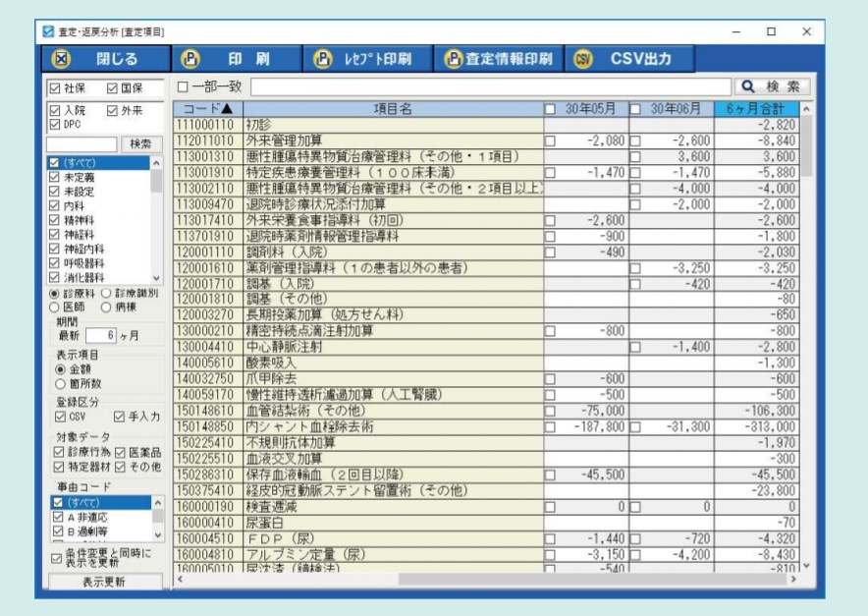
Task: Click the 査定情報印刷 button text
Action: [x=509, y=59]
